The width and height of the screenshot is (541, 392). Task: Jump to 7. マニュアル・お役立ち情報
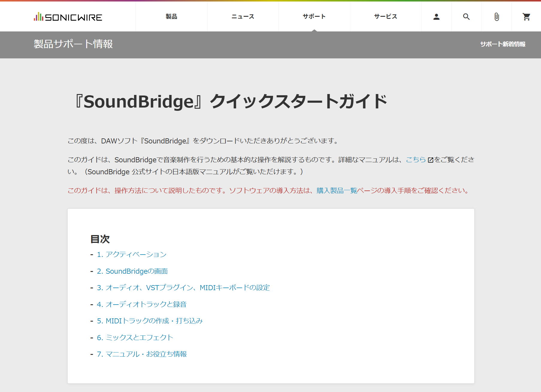(x=142, y=354)
